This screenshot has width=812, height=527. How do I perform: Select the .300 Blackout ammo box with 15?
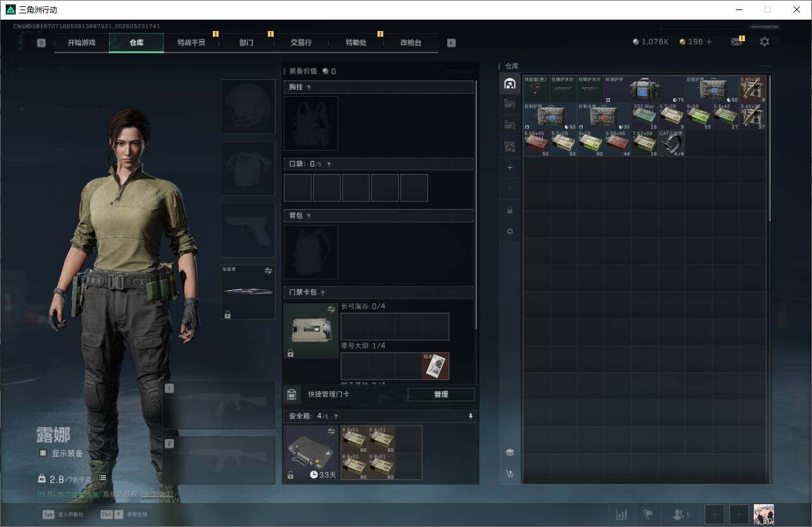point(645,117)
